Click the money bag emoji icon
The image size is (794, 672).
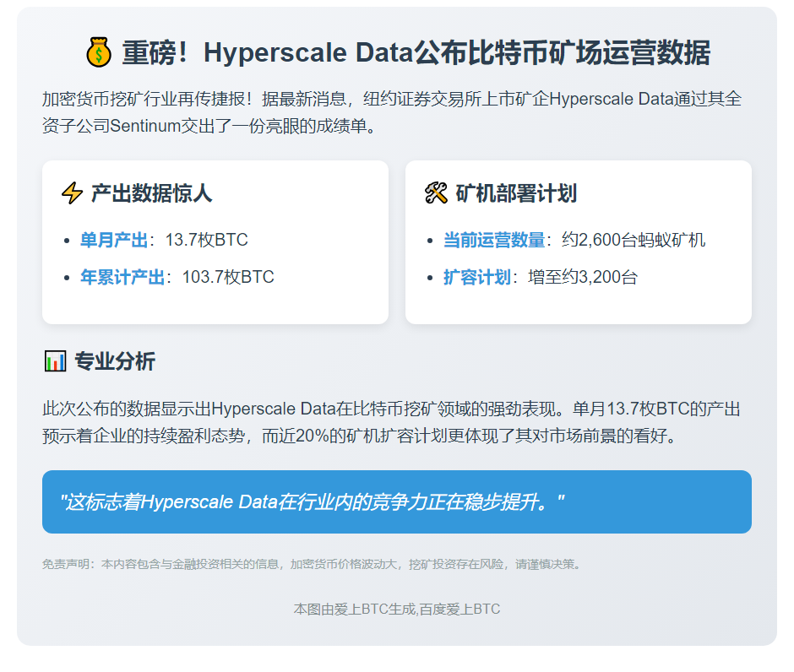[x=99, y=52]
